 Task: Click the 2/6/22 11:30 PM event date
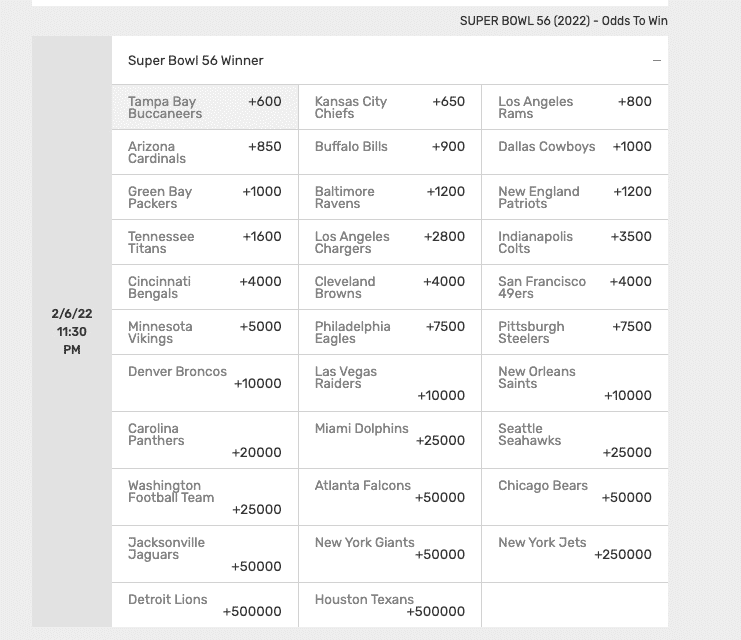click(x=72, y=331)
